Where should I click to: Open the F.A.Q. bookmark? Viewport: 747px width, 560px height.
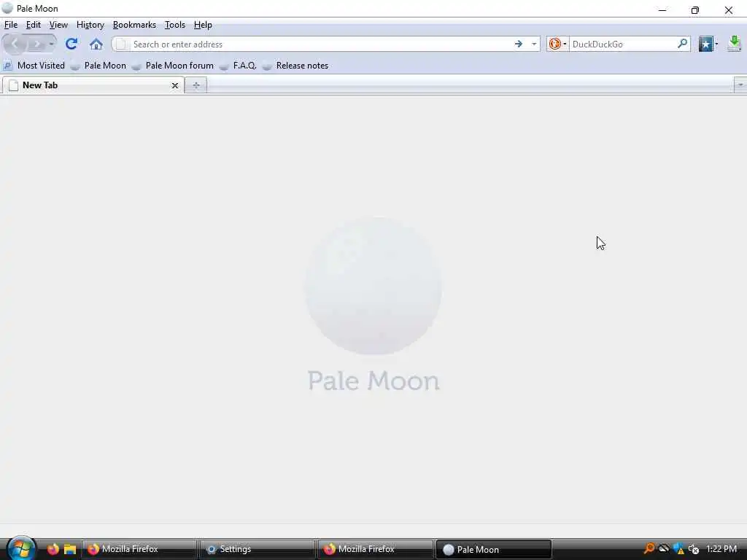click(x=239, y=66)
